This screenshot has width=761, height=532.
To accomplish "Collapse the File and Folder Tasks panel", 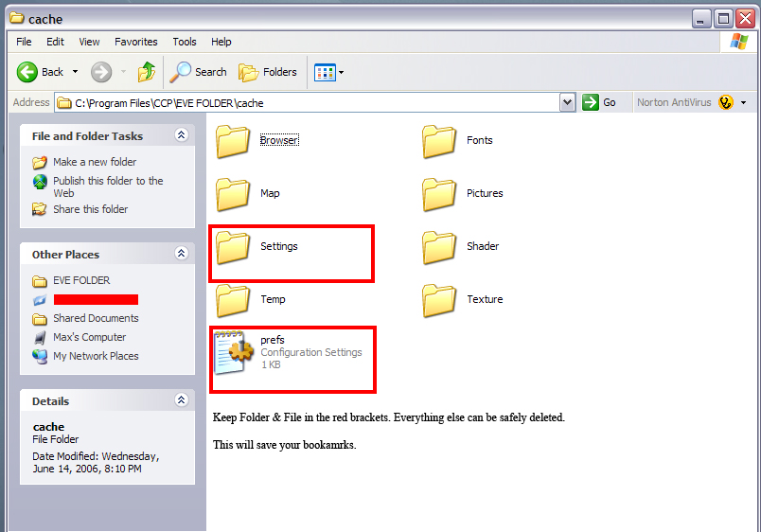I will pos(182,135).
